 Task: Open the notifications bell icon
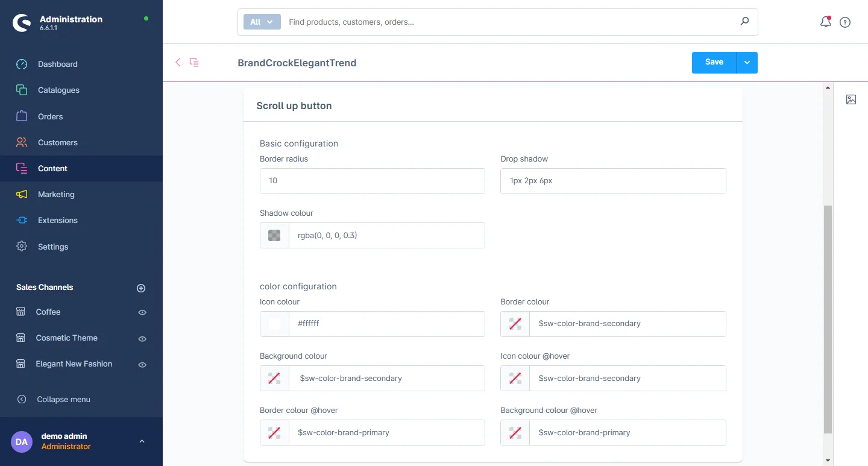pos(825,22)
